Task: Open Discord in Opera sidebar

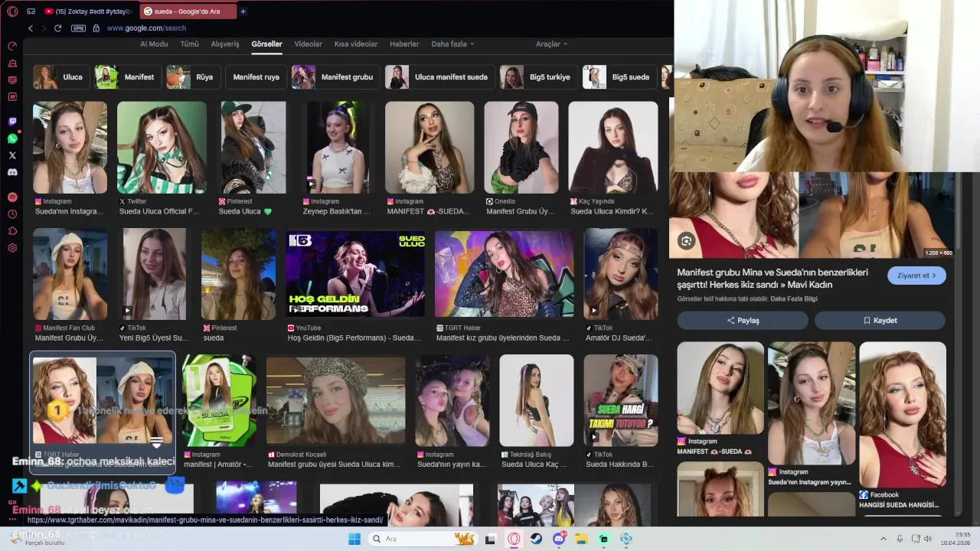Action: (12, 172)
